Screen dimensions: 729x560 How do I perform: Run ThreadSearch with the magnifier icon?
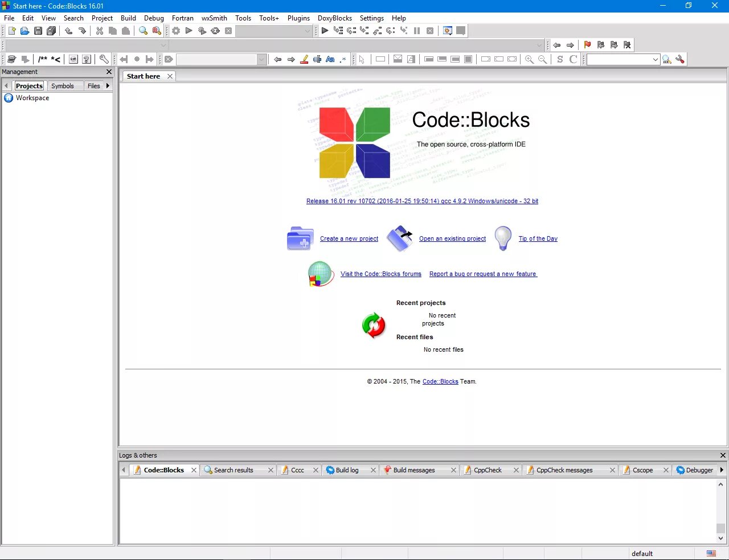pos(667,59)
